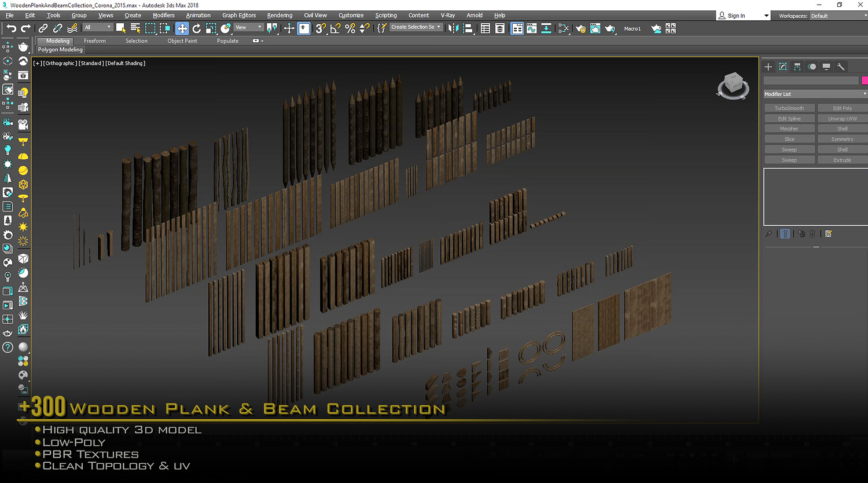Click the Edit Poly modifier button
The width and height of the screenshot is (868, 483).
(x=843, y=108)
